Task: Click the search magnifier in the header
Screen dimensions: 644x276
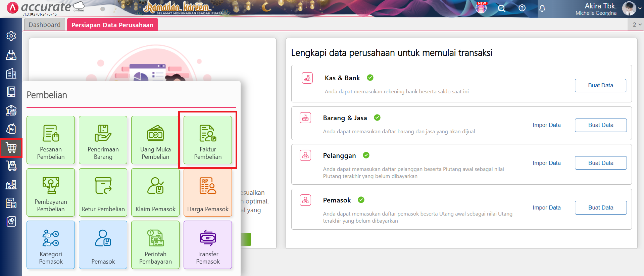Action: pos(501,8)
